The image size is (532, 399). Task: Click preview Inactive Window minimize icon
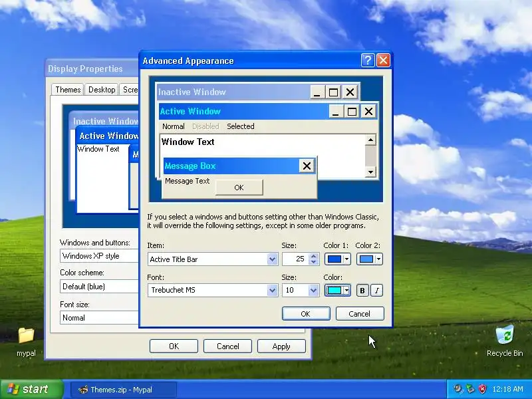point(317,92)
